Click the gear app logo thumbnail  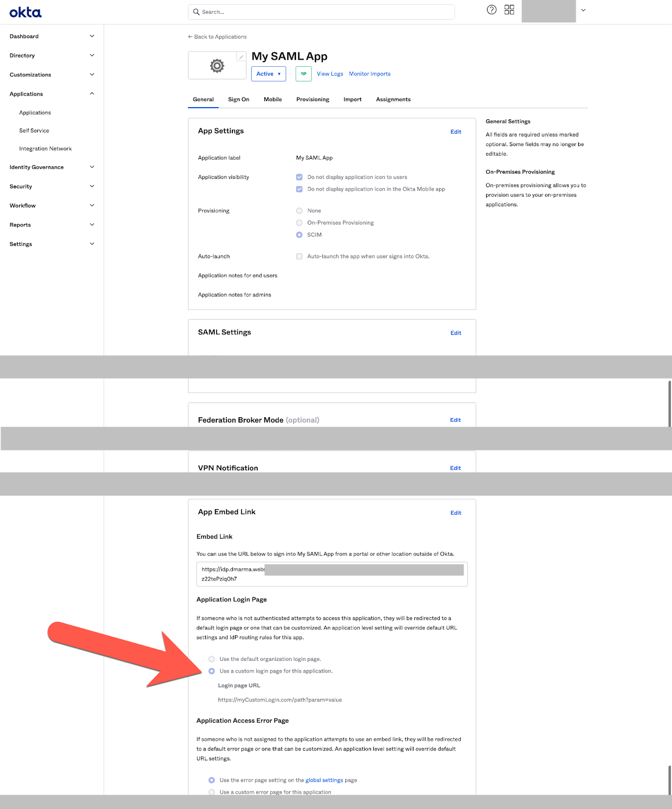click(x=217, y=66)
